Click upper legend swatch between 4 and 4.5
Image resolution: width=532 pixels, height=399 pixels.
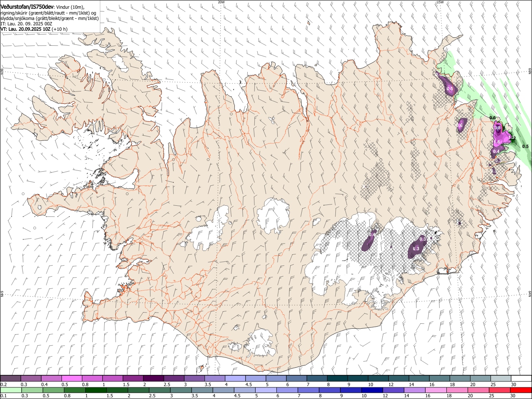coord(235,379)
